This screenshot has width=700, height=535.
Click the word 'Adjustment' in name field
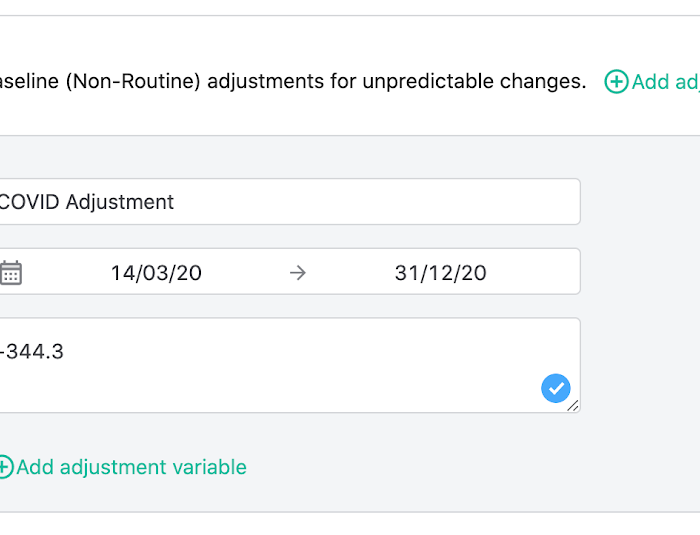[120, 202]
